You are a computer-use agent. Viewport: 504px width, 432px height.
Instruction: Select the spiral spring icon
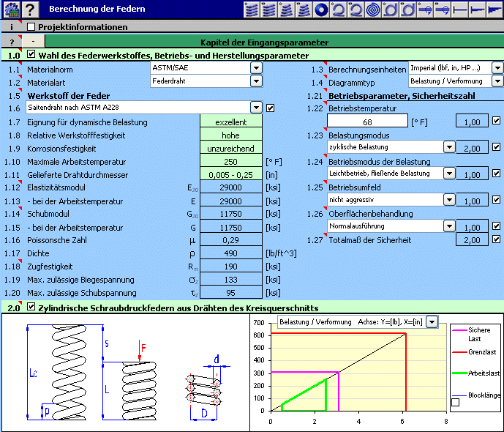pyautogui.click(x=373, y=9)
